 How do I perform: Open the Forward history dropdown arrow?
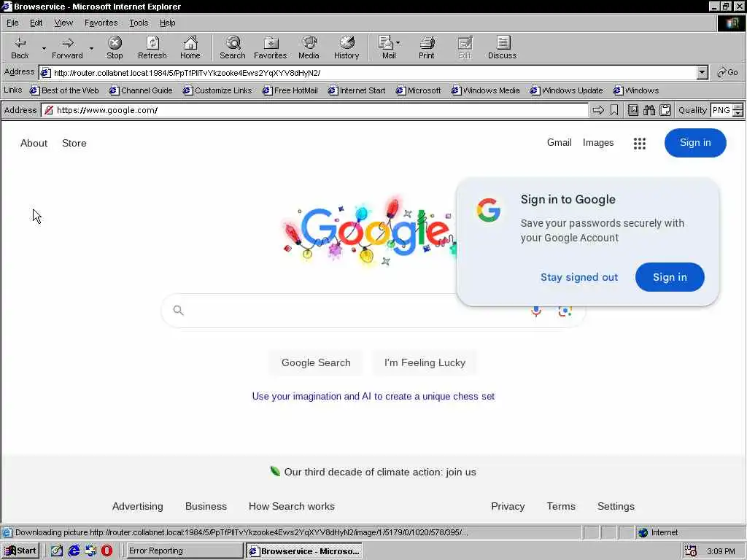pos(91,48)
